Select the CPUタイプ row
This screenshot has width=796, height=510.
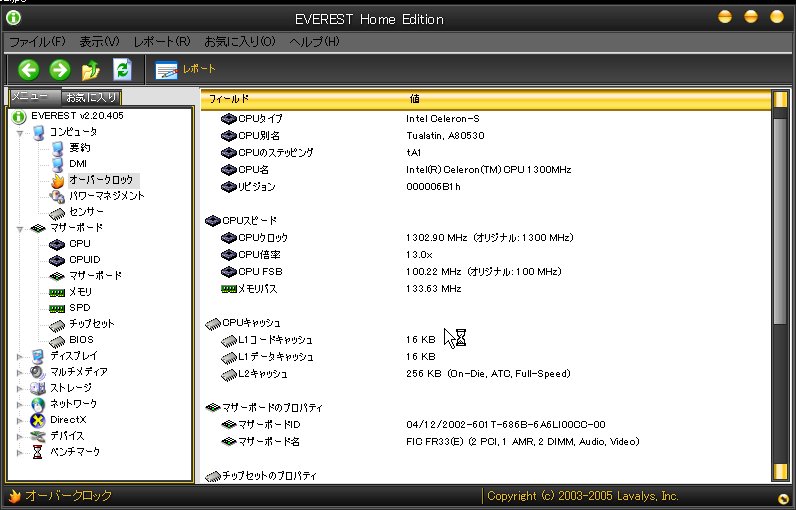[486, 119]
